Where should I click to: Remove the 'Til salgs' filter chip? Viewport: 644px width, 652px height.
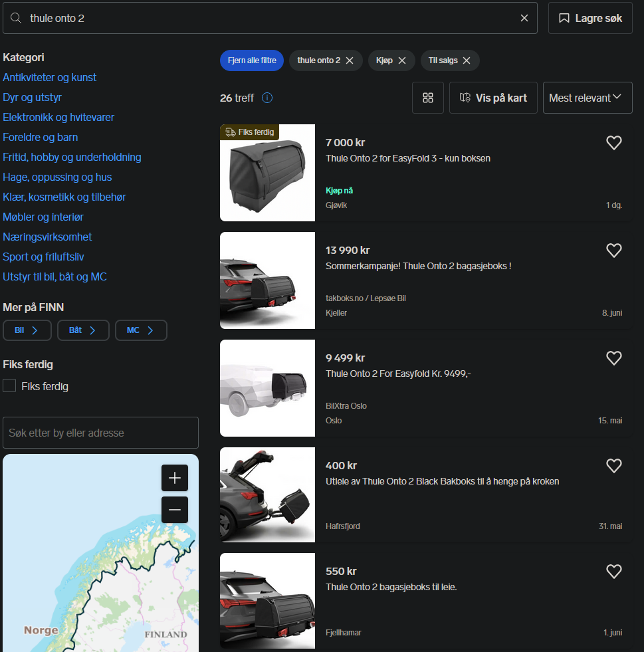(467, 60)
